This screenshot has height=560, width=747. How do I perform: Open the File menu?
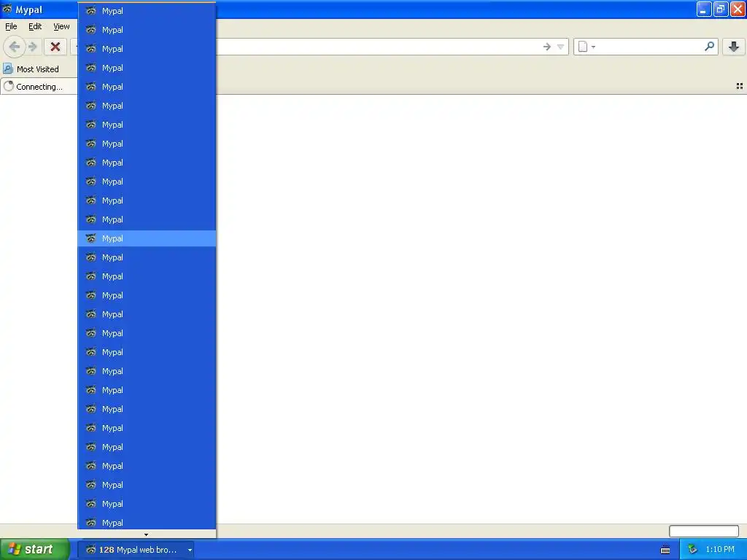pyautogui.click(x=11, y=27)
